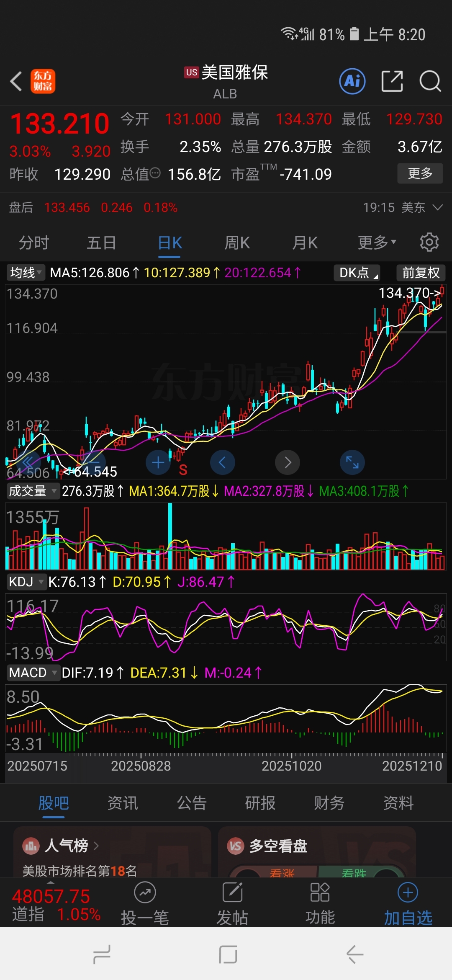
Task: Tap 最高 134.370 value
Action: pyautogui.click(x=303, y=119)
